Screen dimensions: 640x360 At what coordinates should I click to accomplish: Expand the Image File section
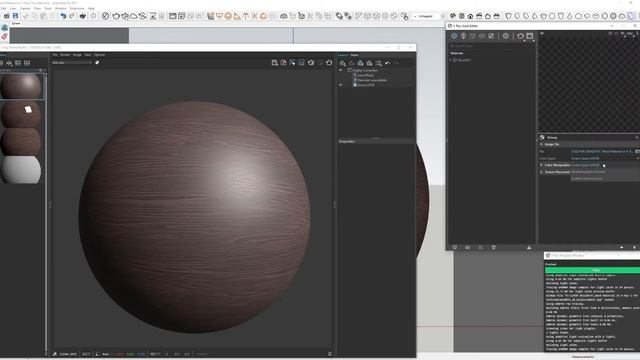(542, 144)
